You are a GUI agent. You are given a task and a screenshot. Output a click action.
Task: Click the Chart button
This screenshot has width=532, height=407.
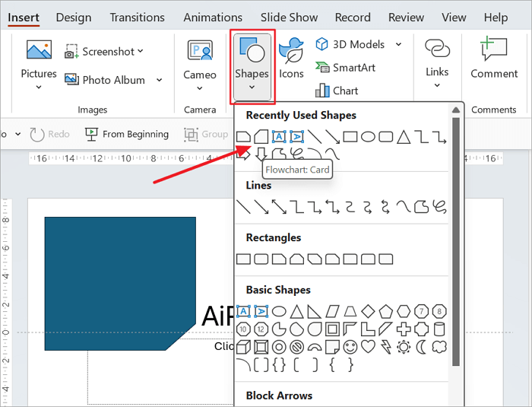coord(337,91)
